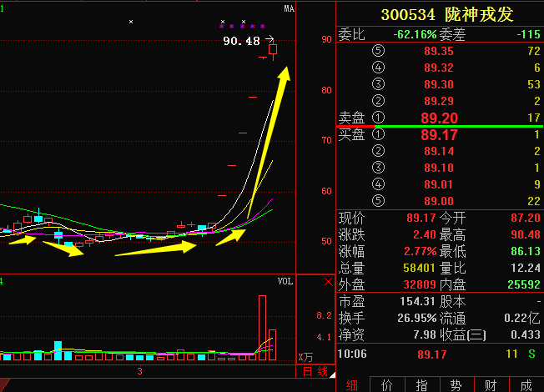Viewport: 544px width, 392px height.
Task: Click the VOL indicator label on the volume chart
Action: pyautogui.click(x=285, y=282)
